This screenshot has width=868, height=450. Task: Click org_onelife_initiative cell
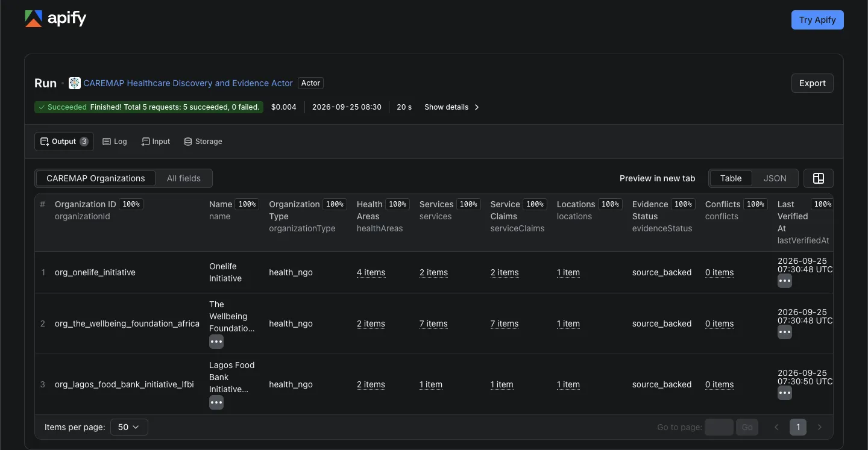pyautogui.click(x=95, y=272)
